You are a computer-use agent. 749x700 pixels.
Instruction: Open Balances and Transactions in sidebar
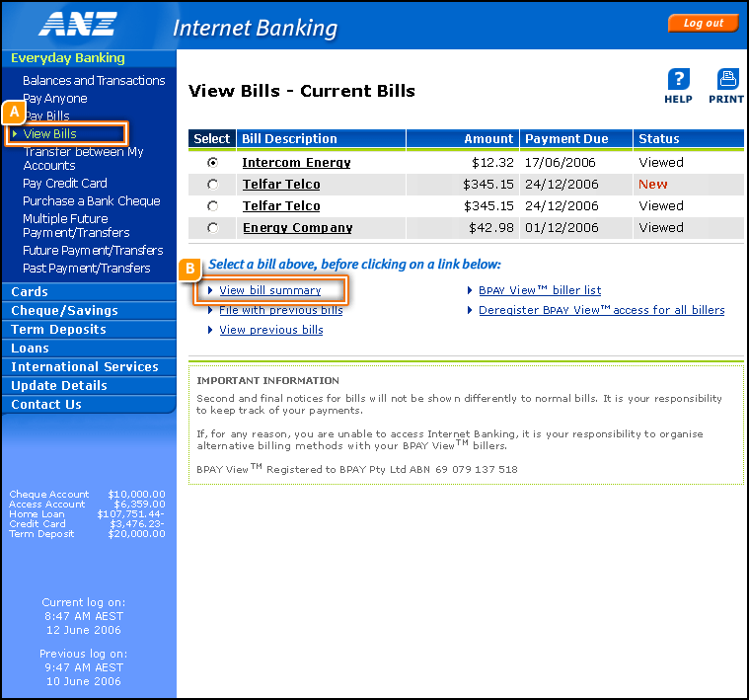[x=94, y=81]
